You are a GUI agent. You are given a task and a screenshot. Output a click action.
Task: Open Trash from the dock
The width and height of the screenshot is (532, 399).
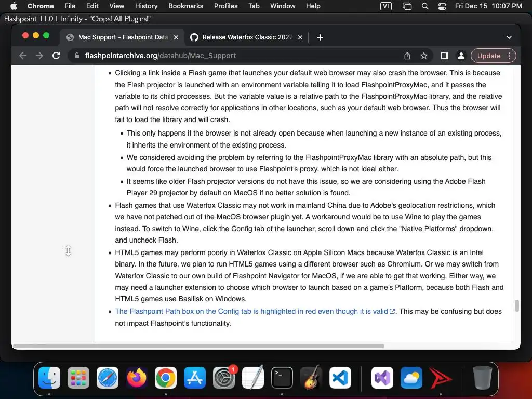tap(483, 378)
